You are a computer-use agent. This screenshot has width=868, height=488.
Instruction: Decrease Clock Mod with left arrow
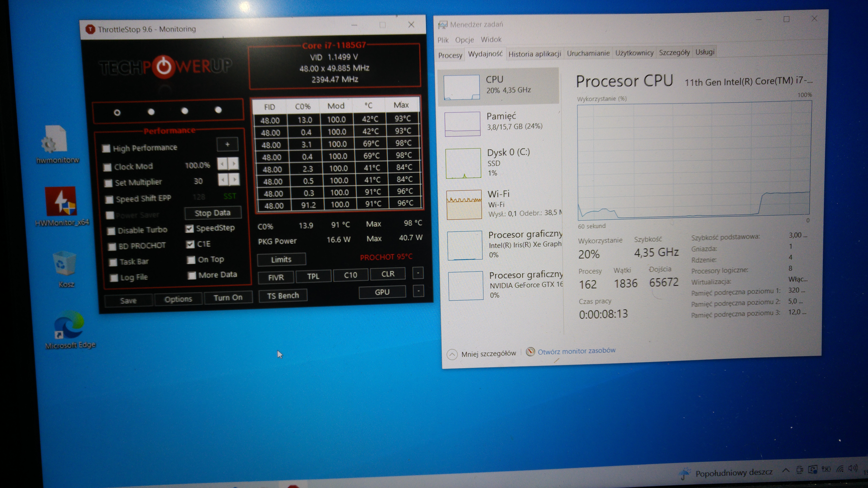222,164
